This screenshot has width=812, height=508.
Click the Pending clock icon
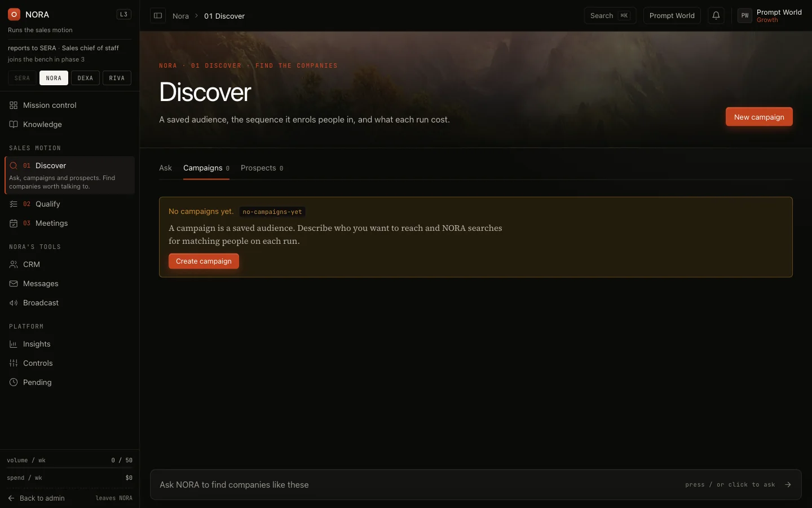[14, 382]
